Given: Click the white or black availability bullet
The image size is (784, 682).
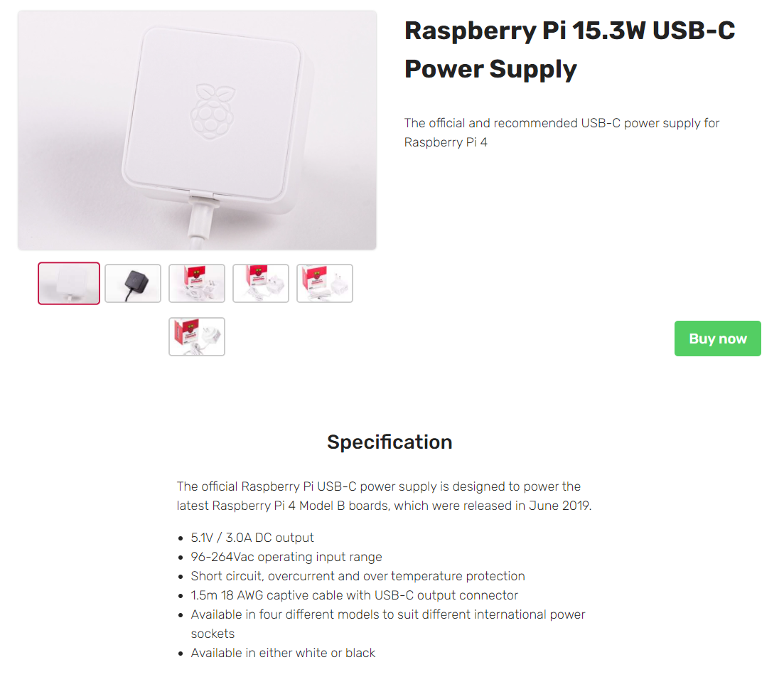Looking at the screenshot, I should [x=283, y=653].
